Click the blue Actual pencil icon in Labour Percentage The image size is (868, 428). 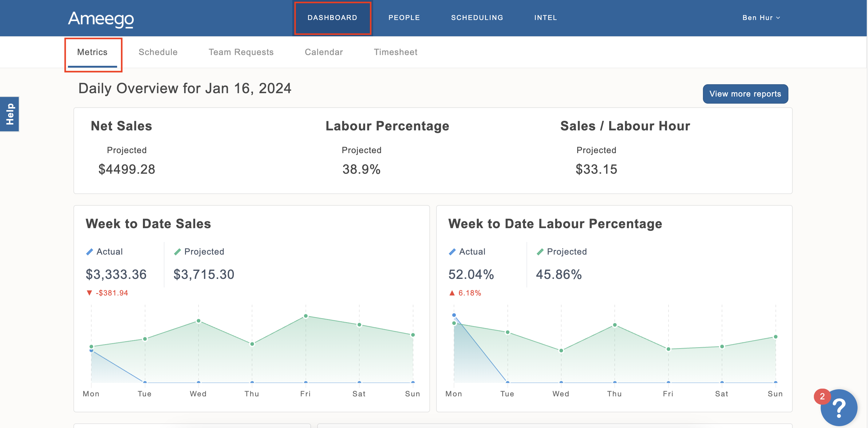[x=452, y=252]
